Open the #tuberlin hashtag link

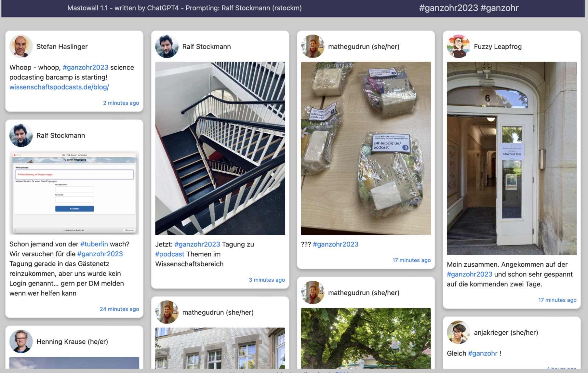point(94,244)
